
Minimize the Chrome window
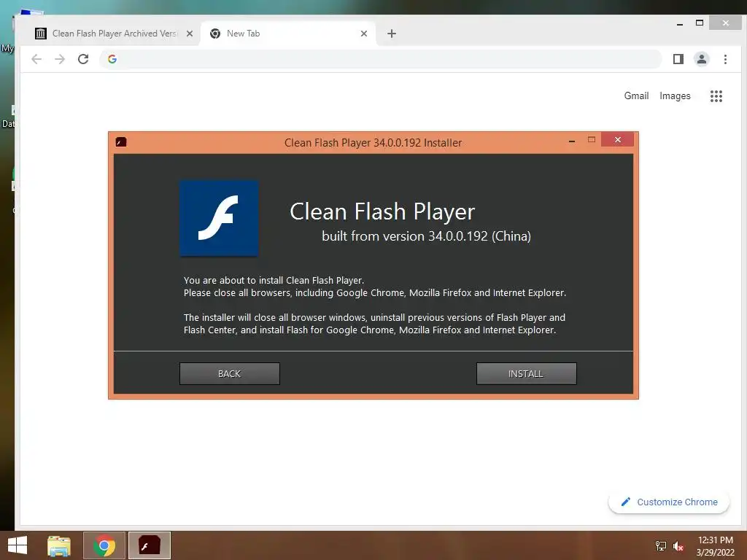[680, 23]
